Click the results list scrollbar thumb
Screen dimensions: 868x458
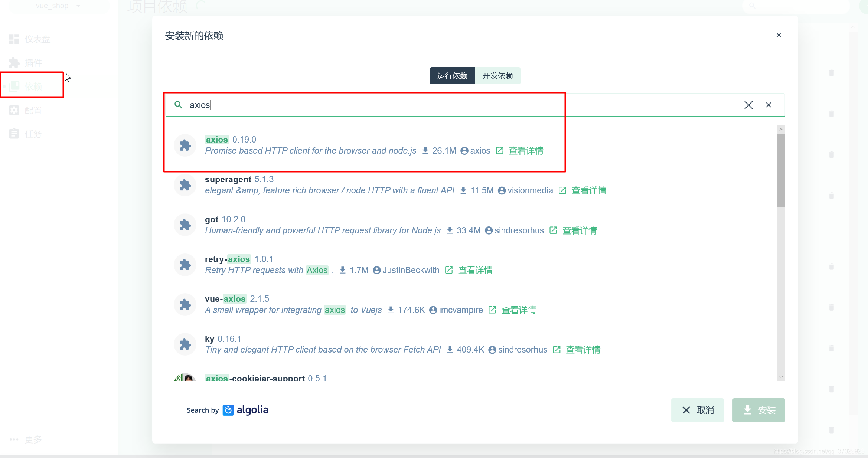pyautogui.click(x=781, y=171)
